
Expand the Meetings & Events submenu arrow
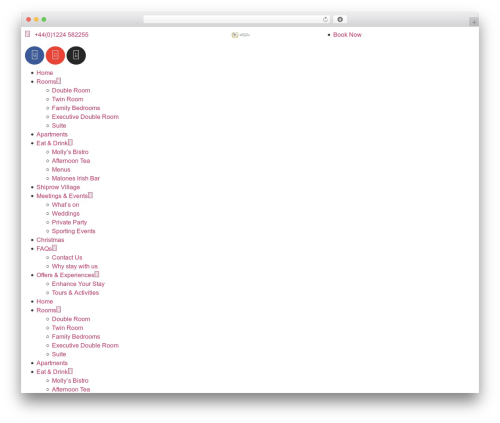[x=90, y=195]
